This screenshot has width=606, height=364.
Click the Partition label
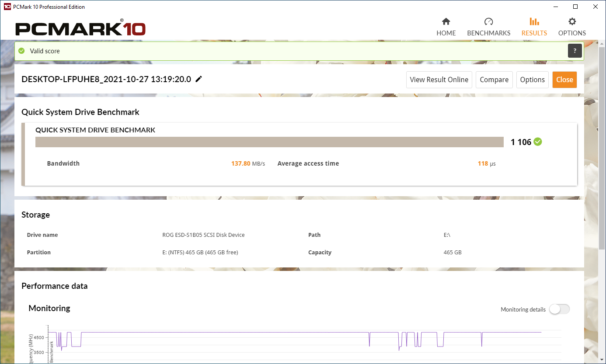(x=39, y=253)
